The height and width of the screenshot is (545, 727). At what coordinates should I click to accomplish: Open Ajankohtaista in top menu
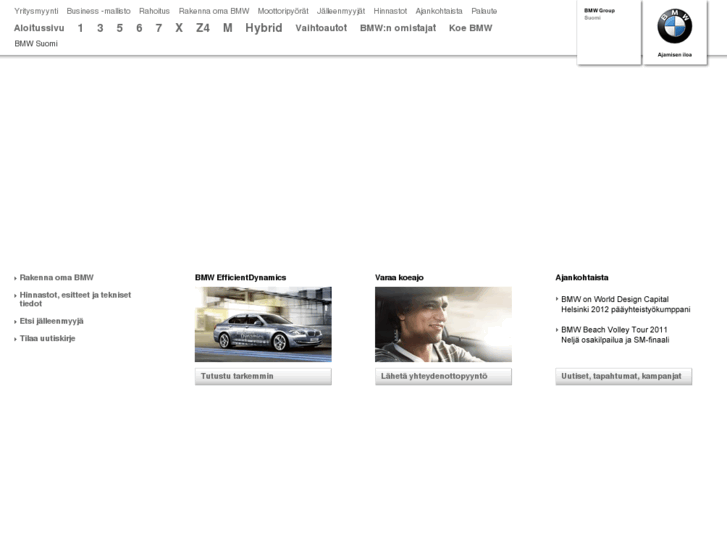coord(439,11)
